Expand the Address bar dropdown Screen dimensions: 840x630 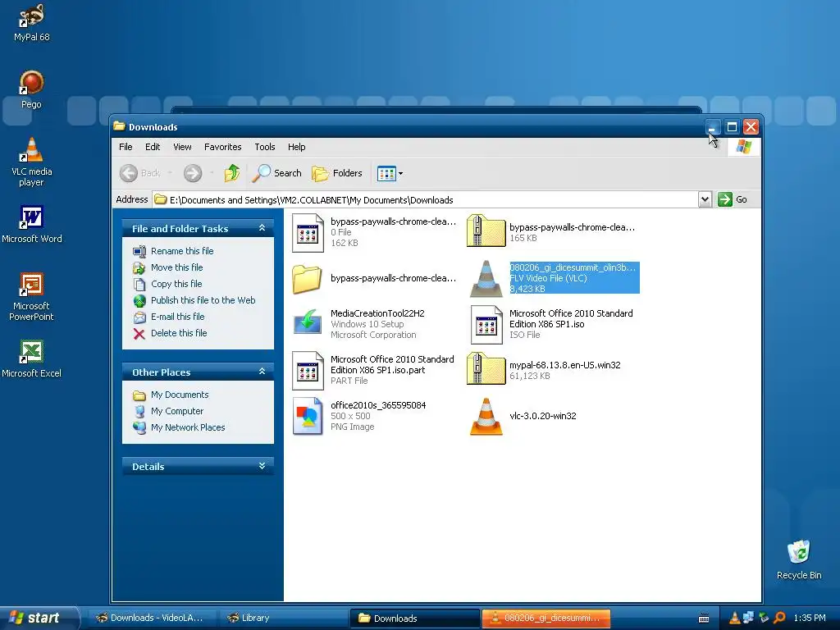point(705,200)
